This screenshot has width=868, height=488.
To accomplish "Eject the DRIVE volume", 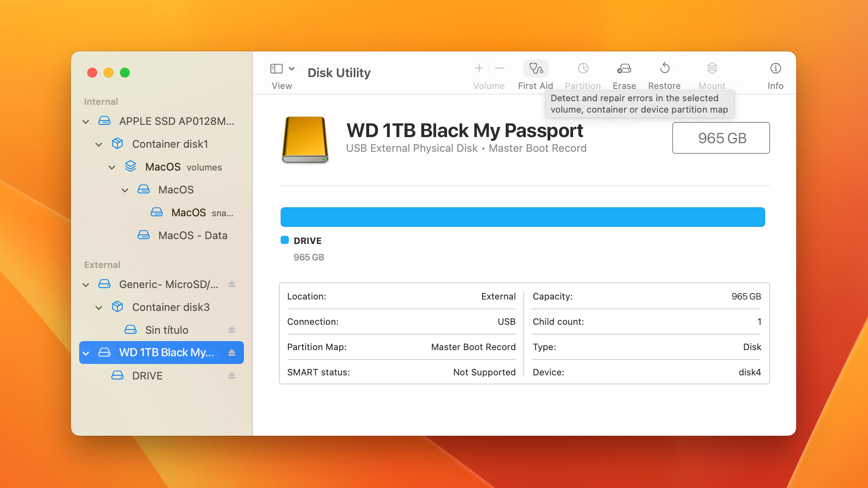I will (x=232, y=375).
